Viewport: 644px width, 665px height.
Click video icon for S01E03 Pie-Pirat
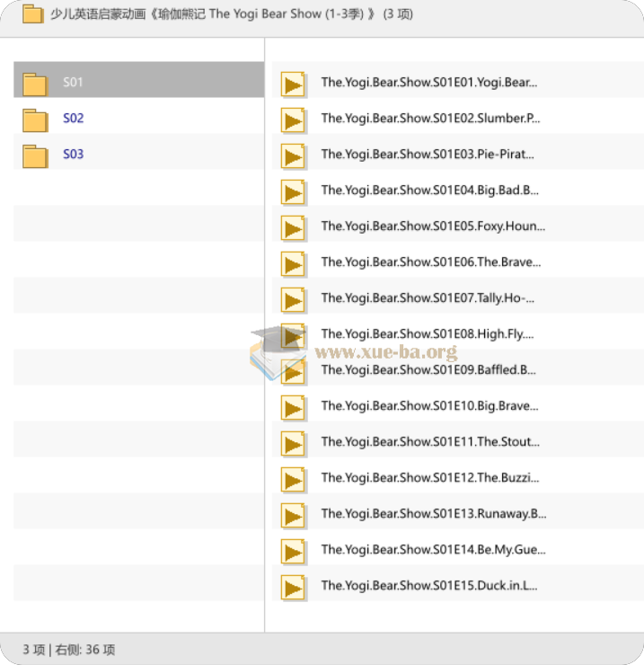pyautogui.click(x=293, y=156)
